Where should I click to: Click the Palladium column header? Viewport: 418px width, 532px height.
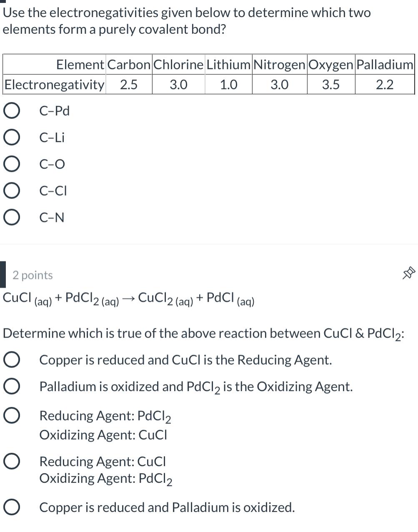pyautogui.click(x=384, y=64)
